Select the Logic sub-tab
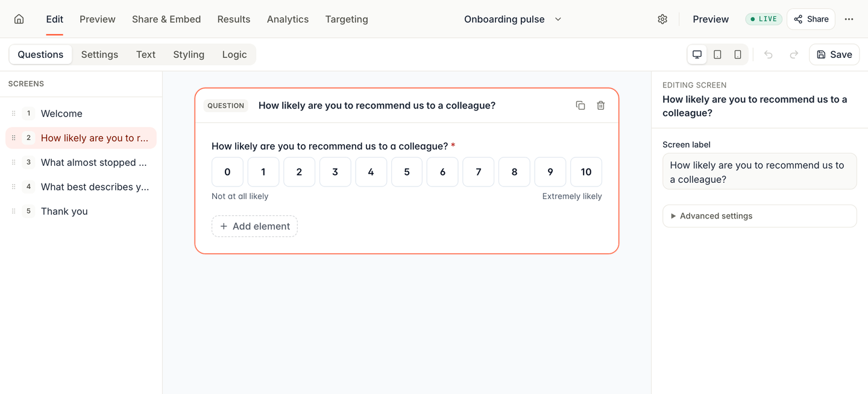Viewport: 868px width, 394px height. pos(234,54)
